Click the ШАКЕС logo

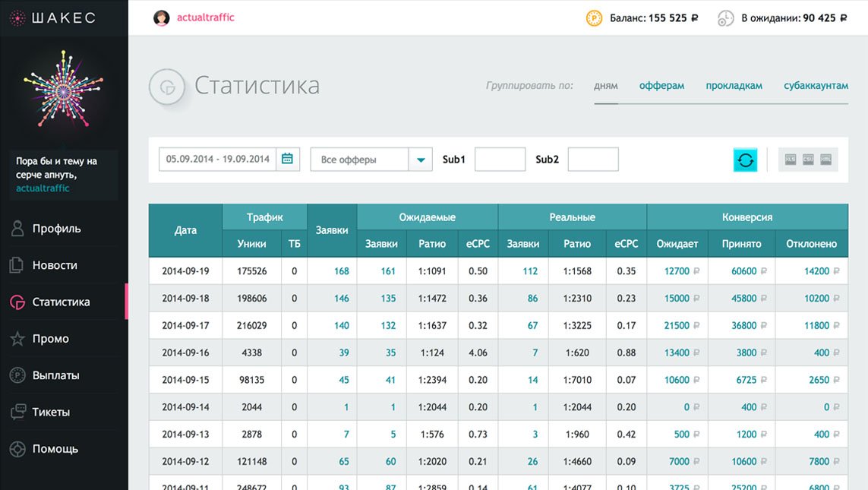[53, 17]
